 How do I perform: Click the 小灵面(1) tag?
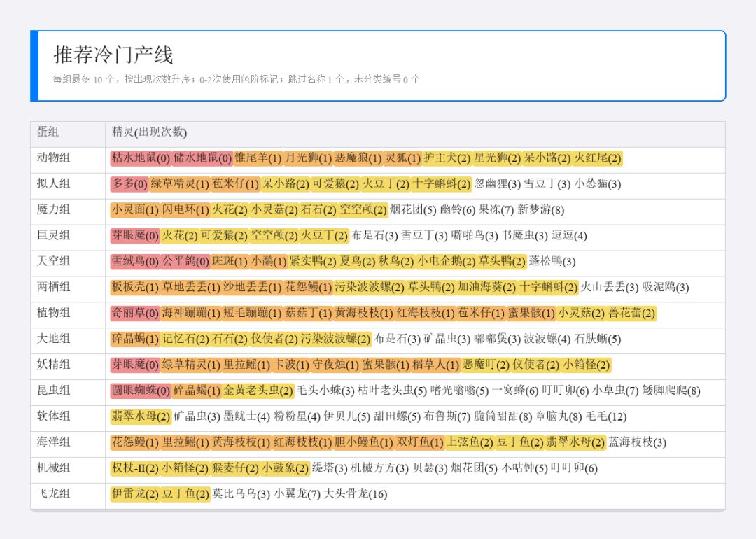pos(135,210)
